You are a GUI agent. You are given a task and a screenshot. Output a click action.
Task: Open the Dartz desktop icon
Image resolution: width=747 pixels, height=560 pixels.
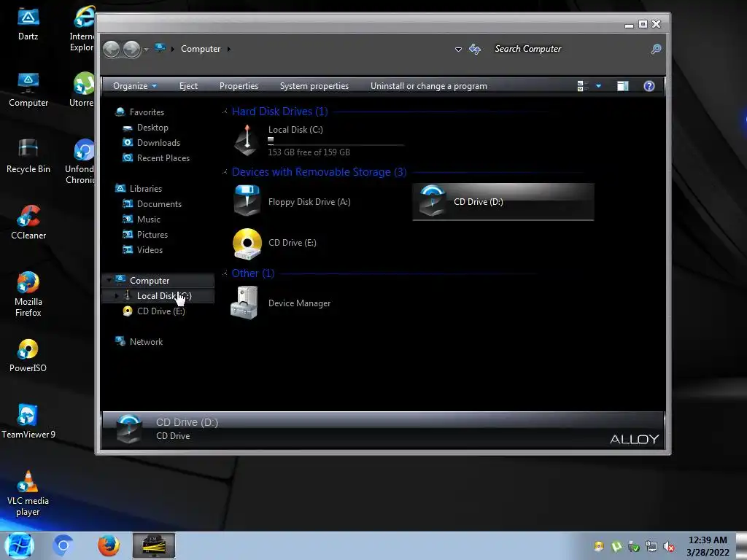click(28, 24)
